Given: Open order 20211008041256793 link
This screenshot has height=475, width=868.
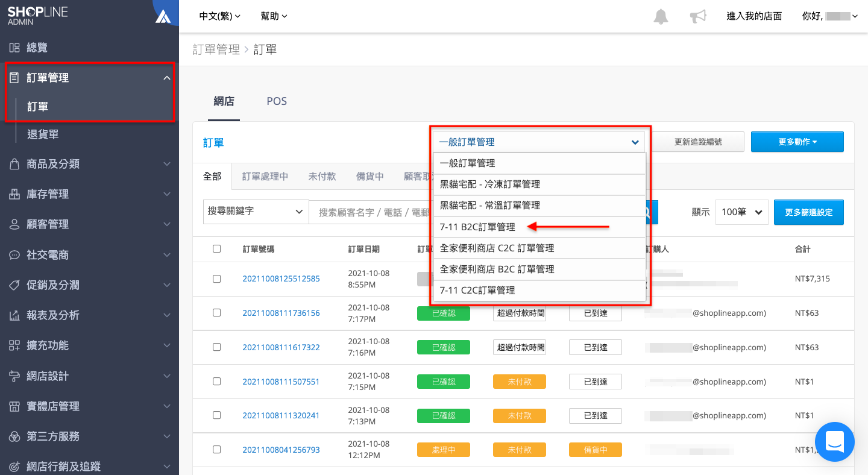Looking at the screenshot, I should coord(281,450).
